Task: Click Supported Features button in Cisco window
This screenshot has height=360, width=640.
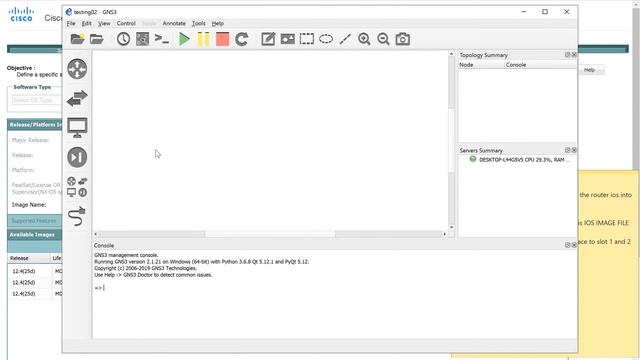Action: tap(34, 221)
